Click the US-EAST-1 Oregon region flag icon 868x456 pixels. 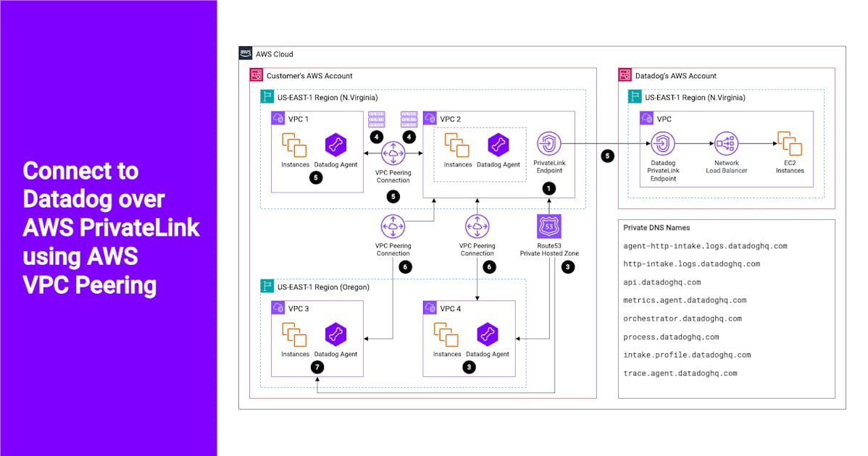pyautogui.click(x=267, y=287)
